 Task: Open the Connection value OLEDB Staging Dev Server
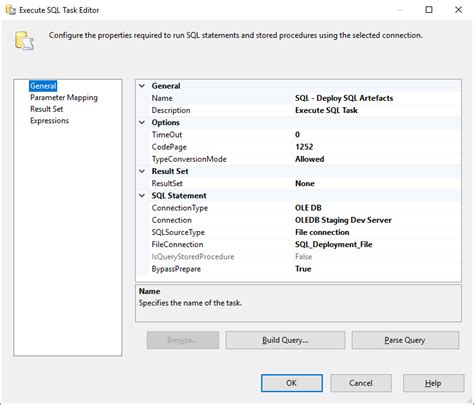pyautogui.click(x=343, y=220)
